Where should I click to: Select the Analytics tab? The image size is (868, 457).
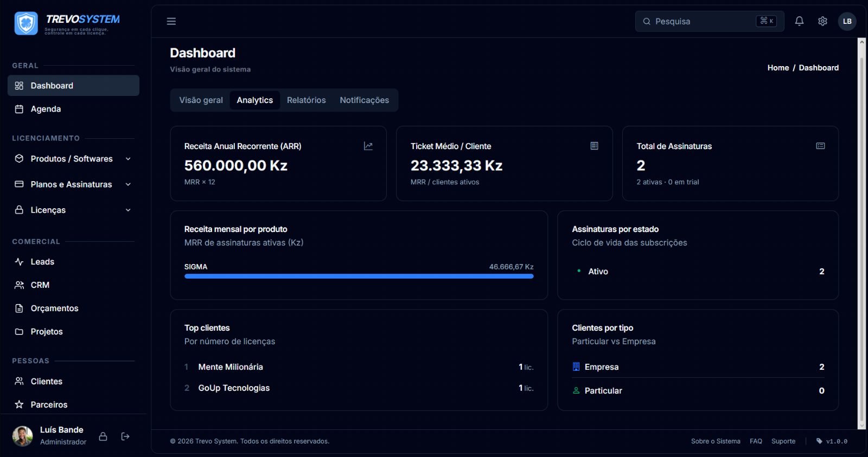point(255,100)
